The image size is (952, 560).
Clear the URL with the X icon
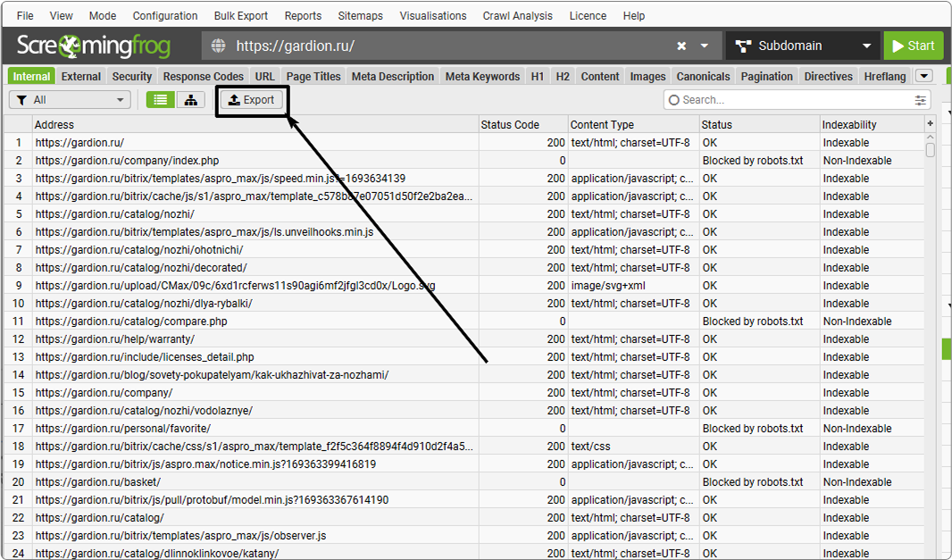tap(681, 46)
